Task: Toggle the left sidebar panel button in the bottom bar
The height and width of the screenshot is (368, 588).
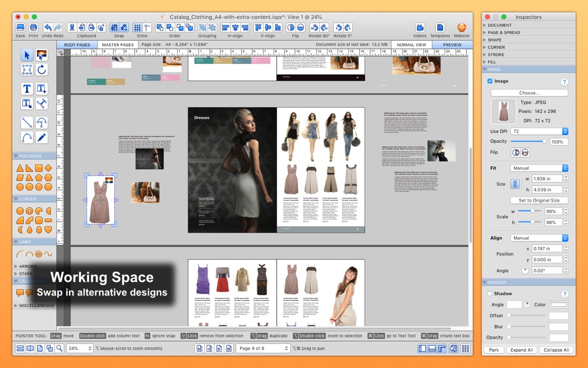Action: (422, 348)
